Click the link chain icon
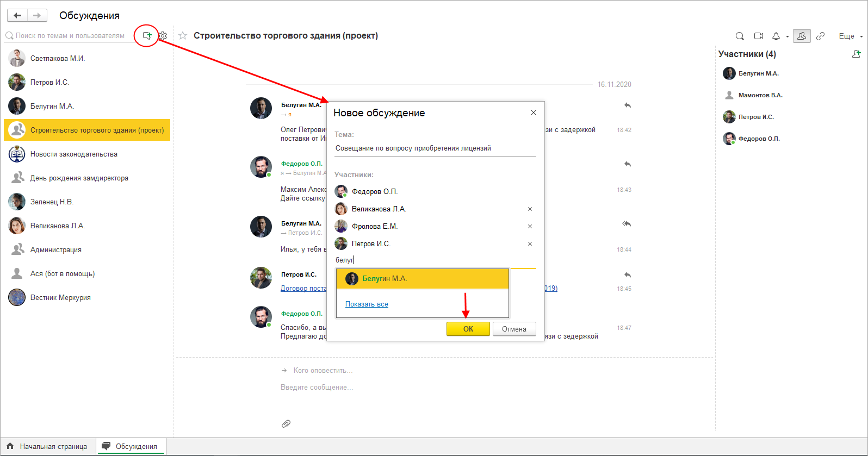 tap(821, 36)
